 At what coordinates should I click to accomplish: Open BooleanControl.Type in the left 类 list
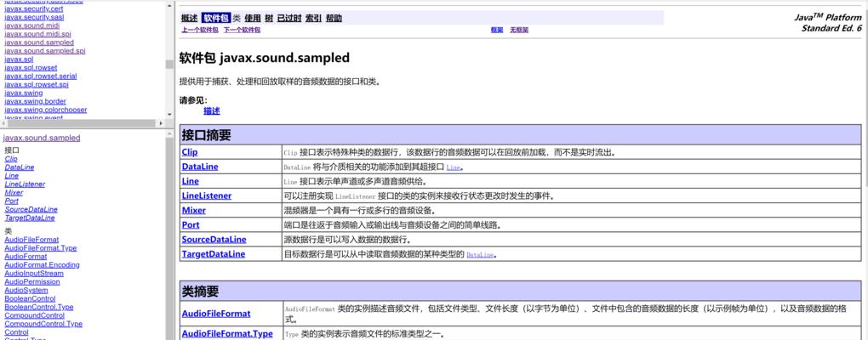pos(39,307)
